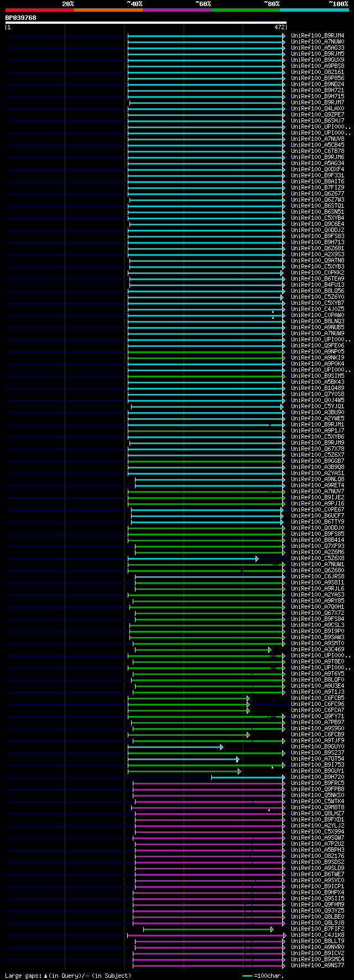The height and width of the screenshot is (980, 354).
Task: Select the label UniRef100_B6STQ1
Action: (317, 206)
